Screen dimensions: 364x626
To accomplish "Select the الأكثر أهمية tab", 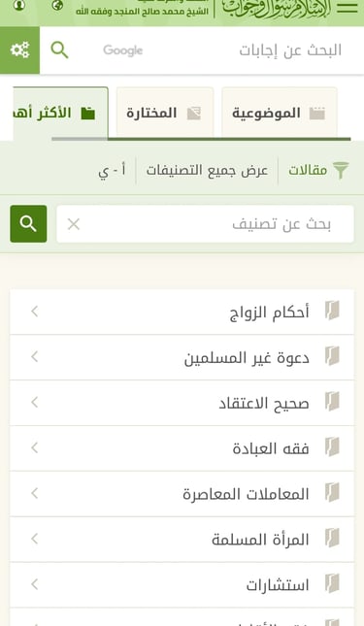I will [60, 113].
